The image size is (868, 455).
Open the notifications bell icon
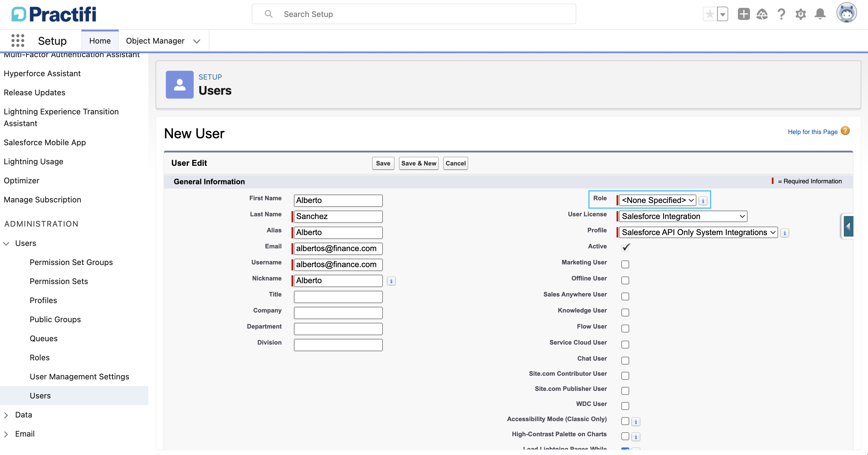point(820,14)
